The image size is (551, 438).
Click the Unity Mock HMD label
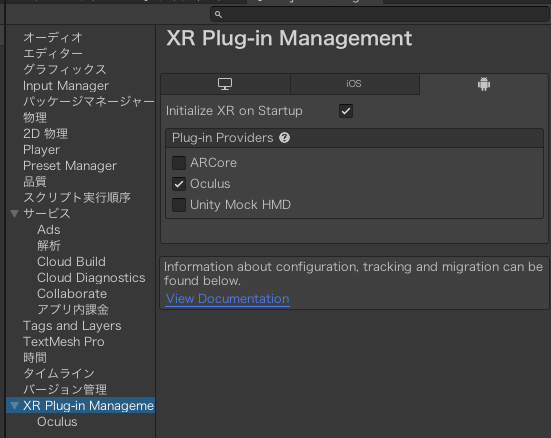240,205
